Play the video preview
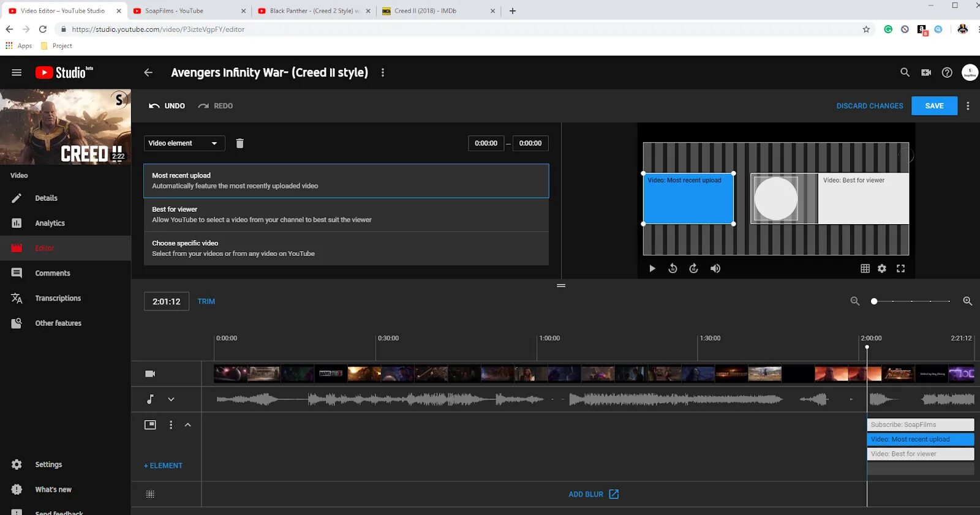Image resolution: width=980 pixels, height=515 pixels. point(652,269)
